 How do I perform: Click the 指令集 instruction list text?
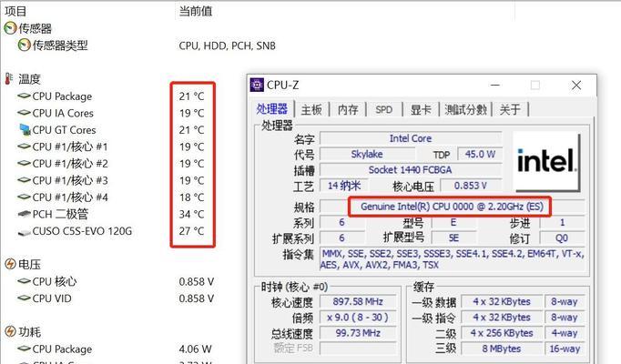[452, 259]
